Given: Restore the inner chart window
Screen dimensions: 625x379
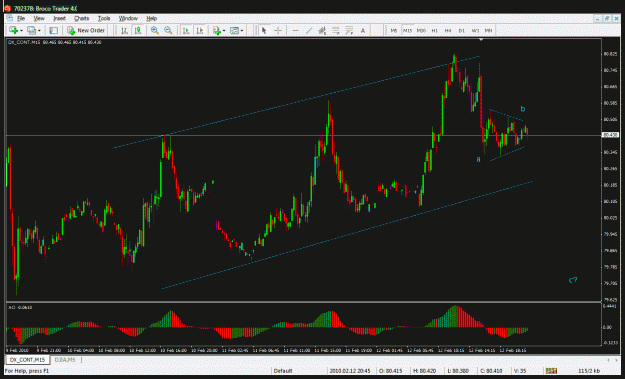Looking at the screenshot, I should click(607, 18).
